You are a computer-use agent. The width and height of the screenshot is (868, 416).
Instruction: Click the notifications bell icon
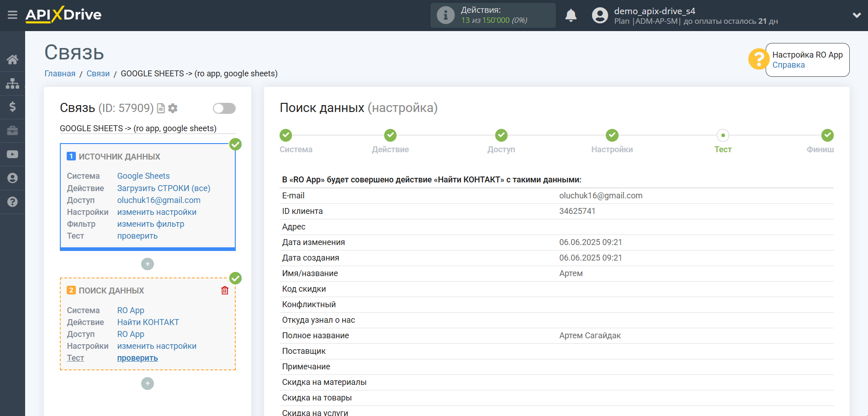pos(571,16)
